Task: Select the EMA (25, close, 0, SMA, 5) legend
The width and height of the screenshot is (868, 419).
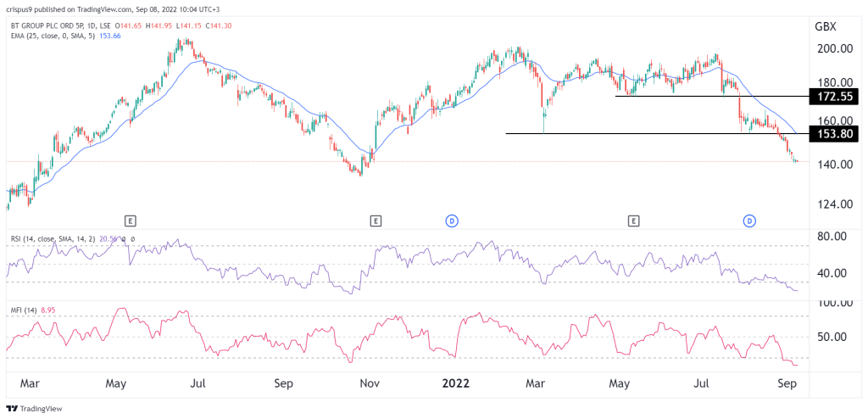Action: tap(52, 36)
